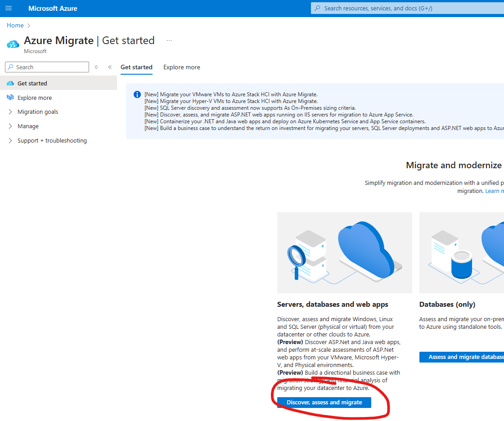Click the blue info icon in banner
Viewport: 504px width, 421px height.
[x=137, y=94]
